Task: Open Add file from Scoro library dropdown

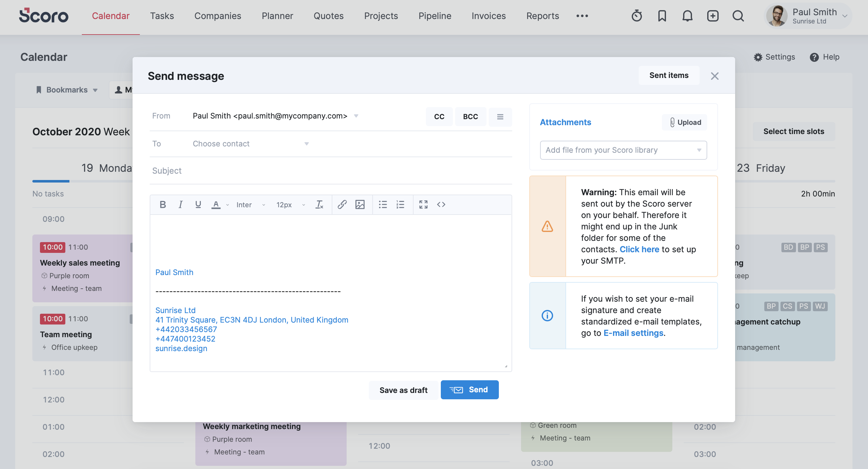Action: point(623,150)
